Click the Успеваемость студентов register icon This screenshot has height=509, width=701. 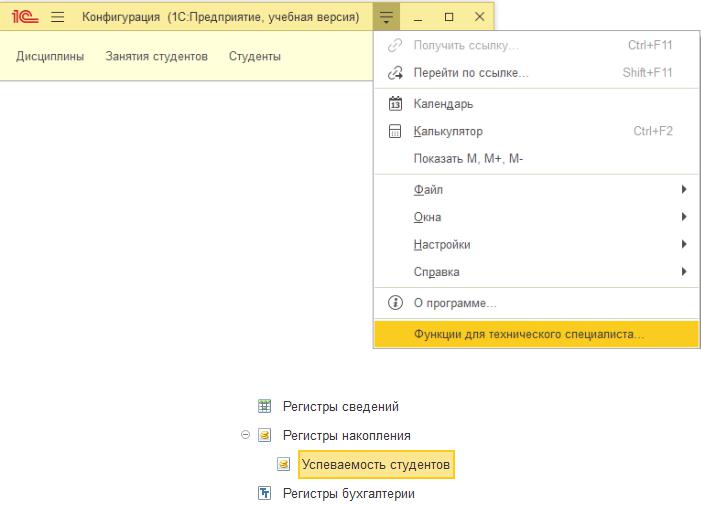(x=283, y=464)
